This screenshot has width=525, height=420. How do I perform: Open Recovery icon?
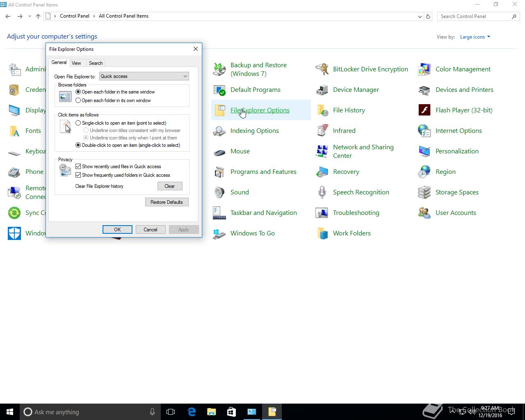click(x=322, y=172)
